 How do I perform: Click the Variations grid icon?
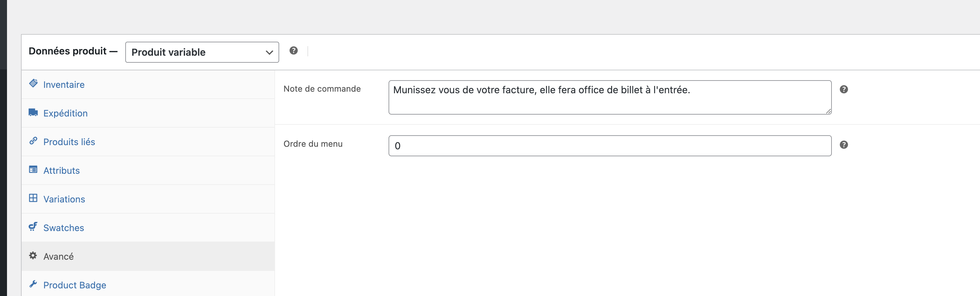(x=33, y=198)
